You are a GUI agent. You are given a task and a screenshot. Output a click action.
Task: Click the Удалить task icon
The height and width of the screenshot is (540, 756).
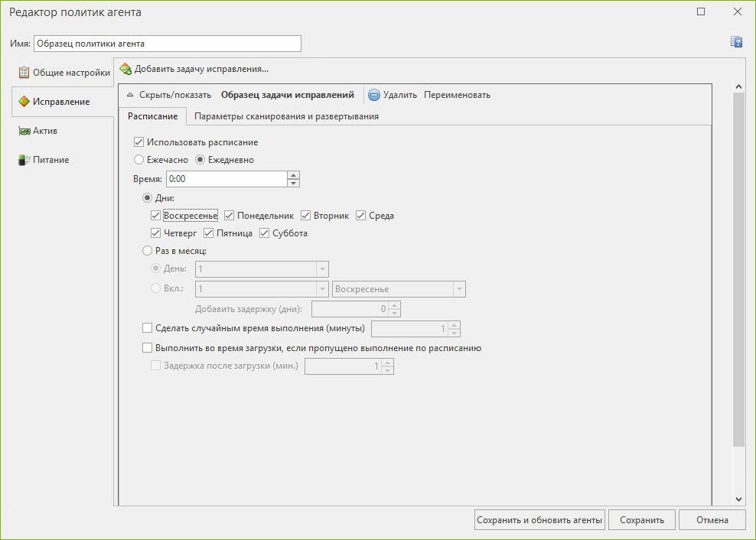(374, 96)
